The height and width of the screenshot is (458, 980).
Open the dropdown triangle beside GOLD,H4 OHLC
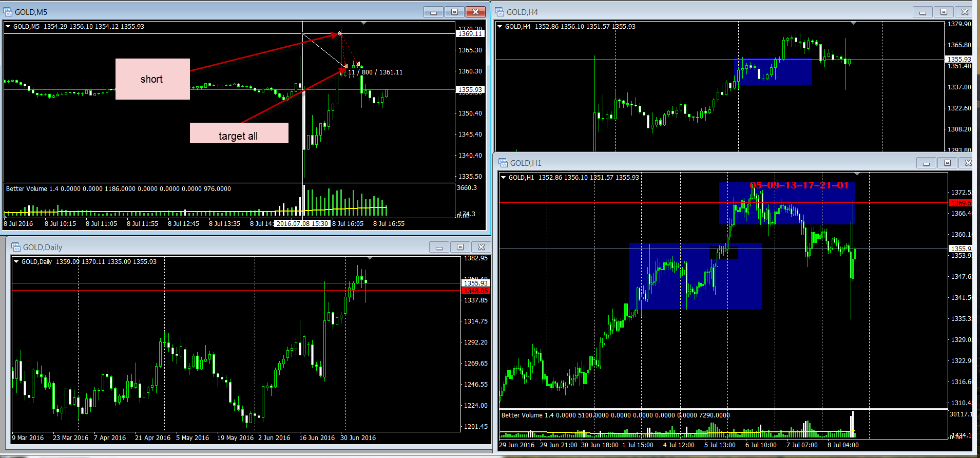pos(500,27)
